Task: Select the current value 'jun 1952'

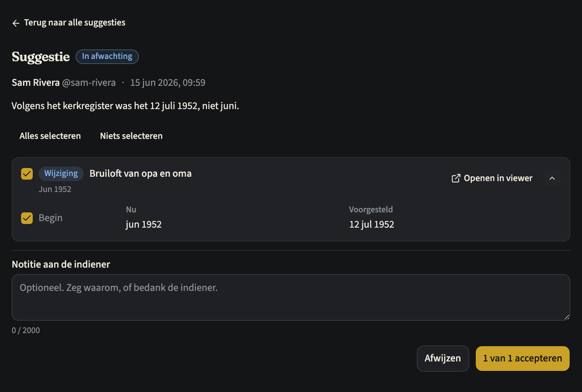Action: pyautogui.click(x=144, y=224)
